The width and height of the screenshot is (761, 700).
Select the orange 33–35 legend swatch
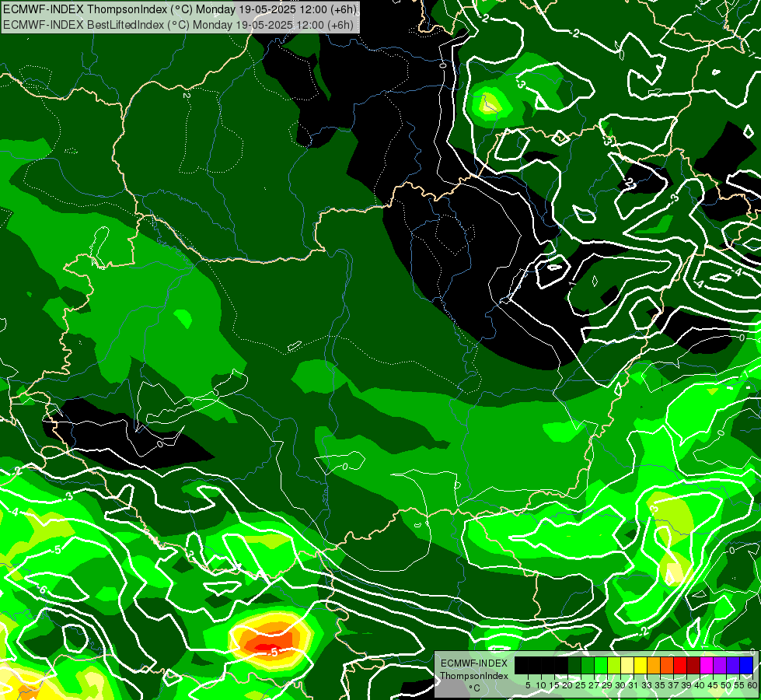(654, 665)
